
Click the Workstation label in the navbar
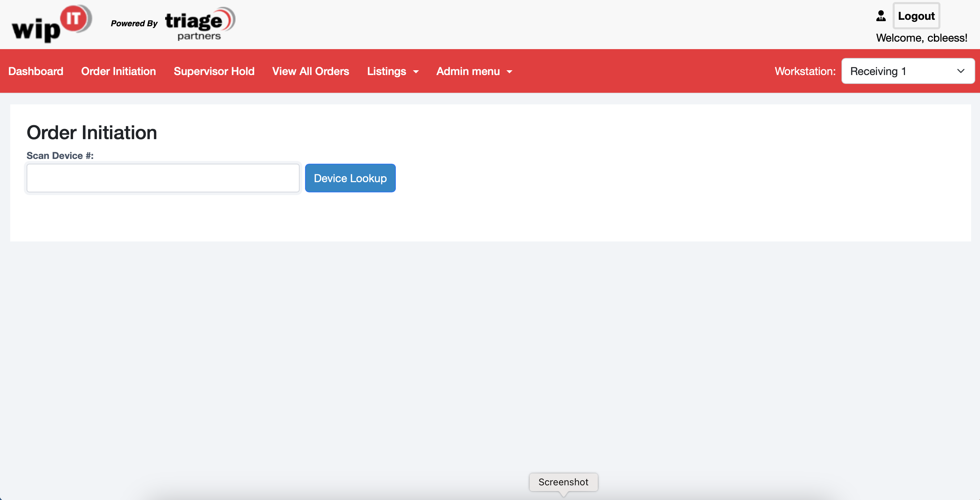[x=805, y=71]
